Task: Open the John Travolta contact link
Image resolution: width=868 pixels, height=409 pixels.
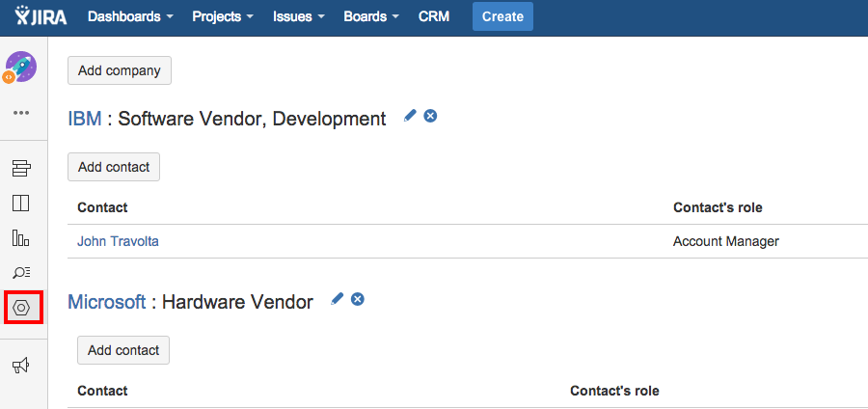Action: 118,241
